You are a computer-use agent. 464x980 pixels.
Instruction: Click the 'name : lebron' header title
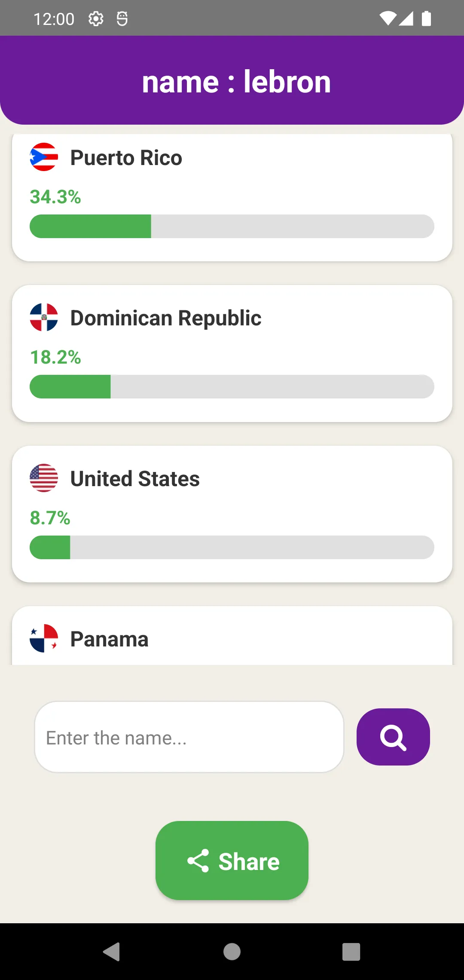tap(236, 82)
